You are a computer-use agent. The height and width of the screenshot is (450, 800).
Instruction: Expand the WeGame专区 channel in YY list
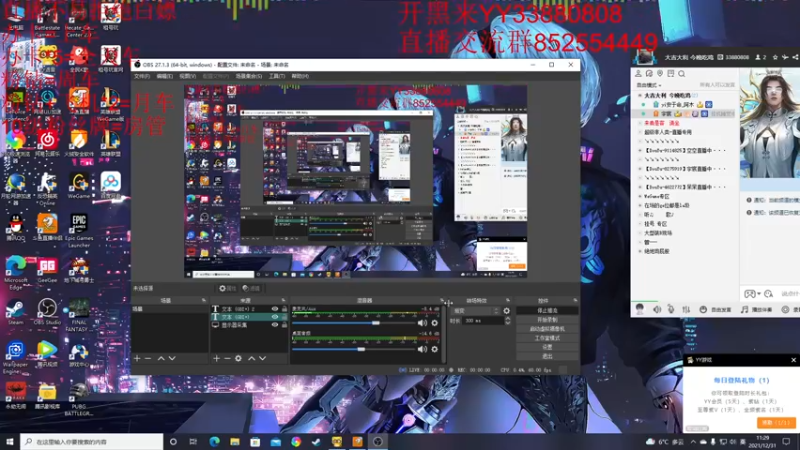[640, 196]
